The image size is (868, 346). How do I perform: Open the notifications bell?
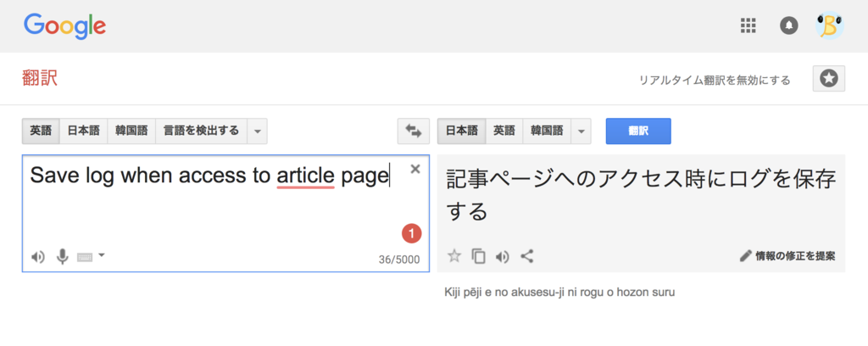(789, 25)
